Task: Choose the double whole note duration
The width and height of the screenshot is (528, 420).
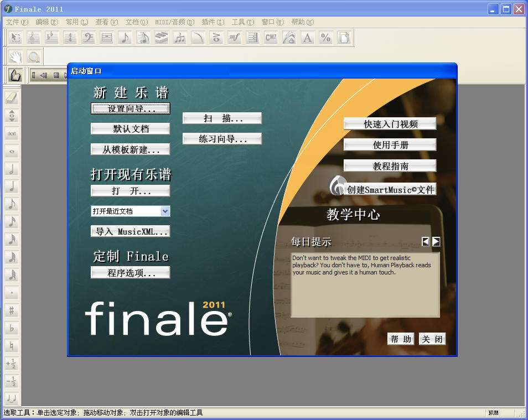Action: [x=12, y=134]
